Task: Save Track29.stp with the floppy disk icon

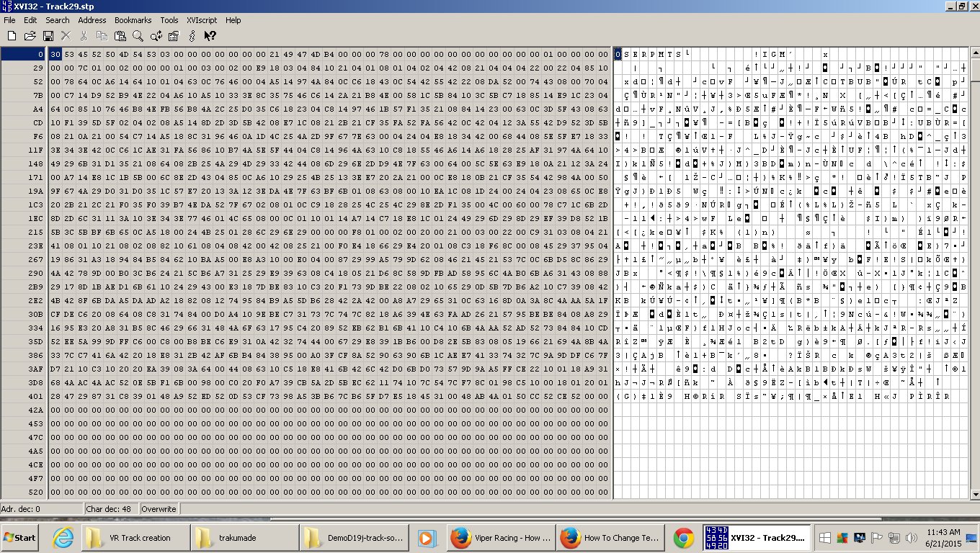Action: (x=48, y=35)
